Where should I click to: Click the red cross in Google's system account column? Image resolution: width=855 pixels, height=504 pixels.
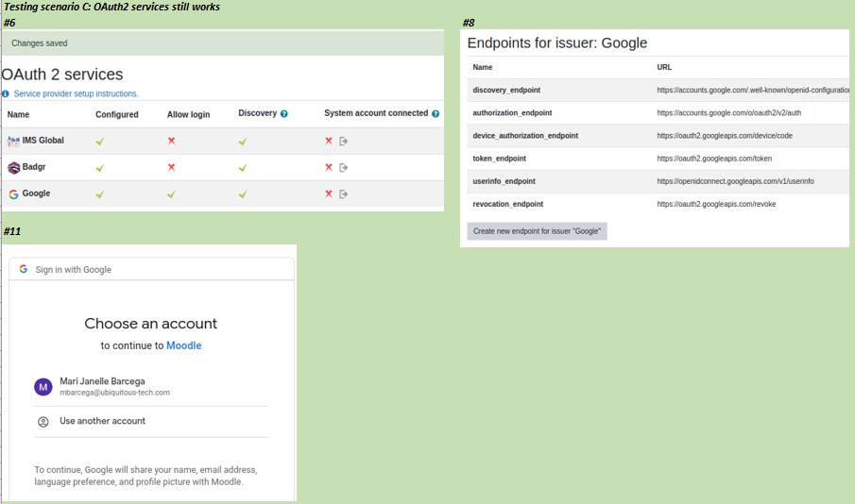point(328,193)
